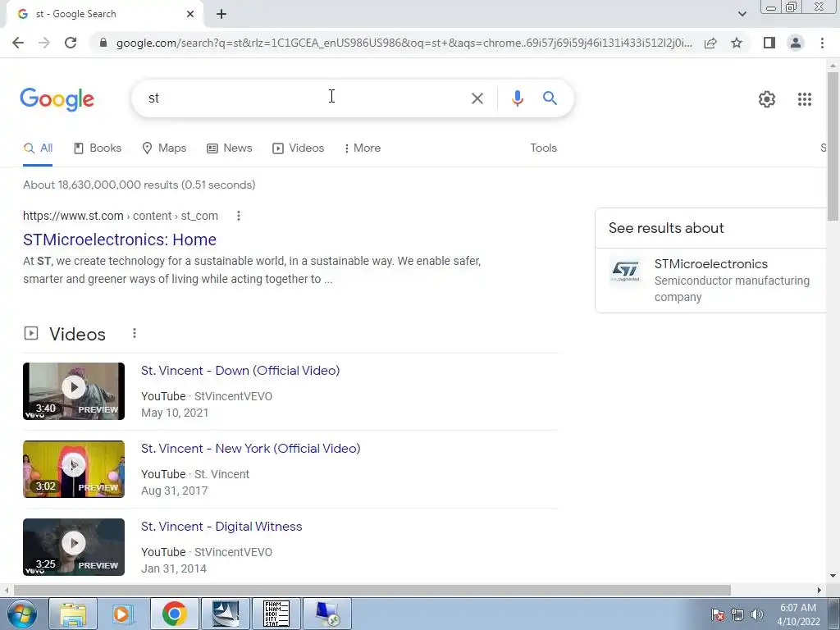This screenshot has width=840, height=630.
Task: Open the network status tray icon
Action: [737, 614]
